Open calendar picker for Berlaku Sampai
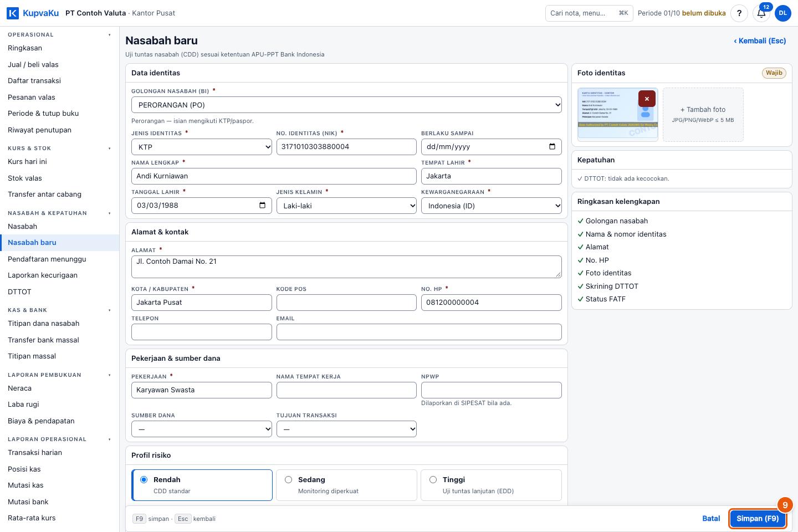This screenshot has height=532, width=798. coord(552,147)
